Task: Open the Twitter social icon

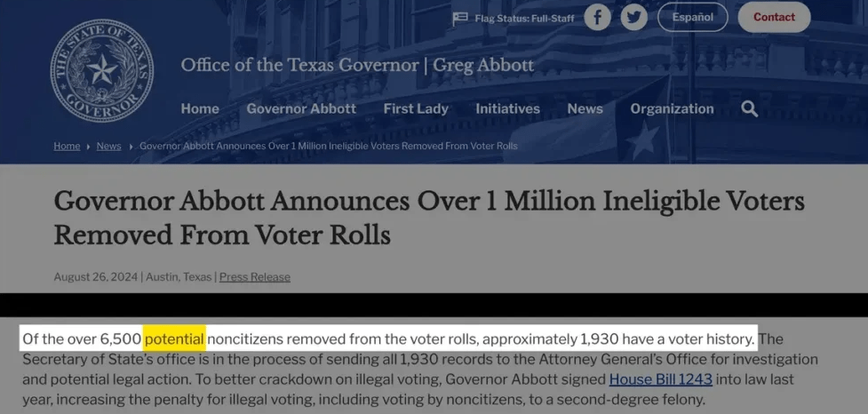Action: (634, 18)
